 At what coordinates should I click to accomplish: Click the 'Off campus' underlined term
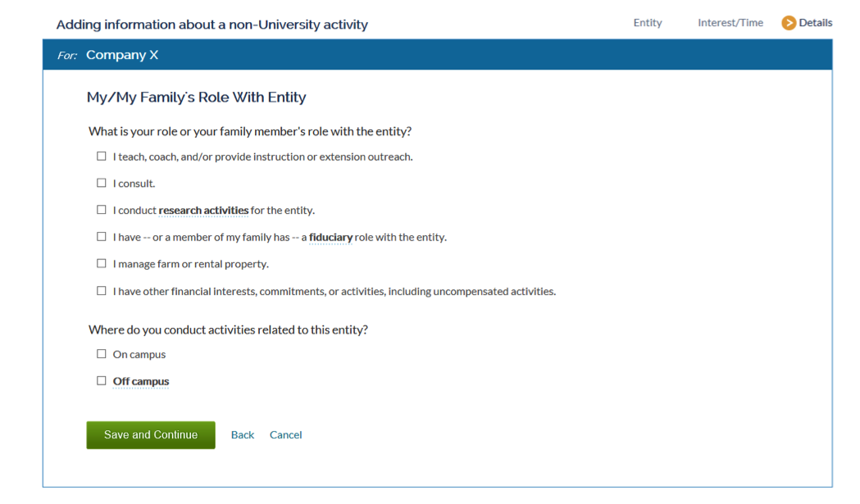coord(141,381)
